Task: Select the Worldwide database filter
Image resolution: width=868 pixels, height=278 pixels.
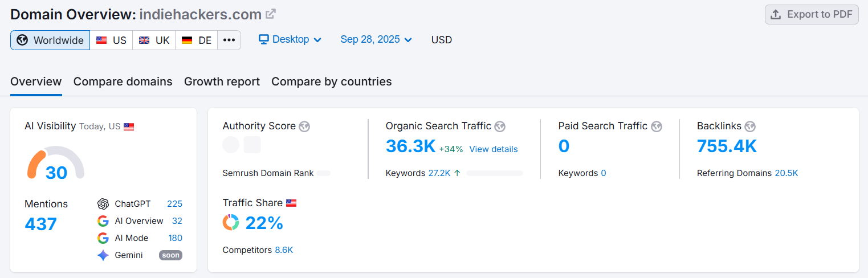Action: coord(50,40)
